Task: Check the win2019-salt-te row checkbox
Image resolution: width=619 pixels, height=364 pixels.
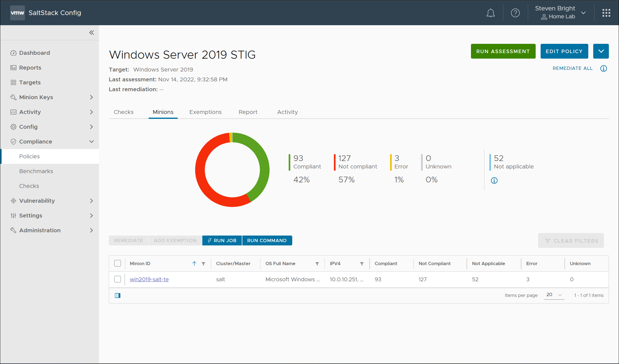Action: [118, 279]
